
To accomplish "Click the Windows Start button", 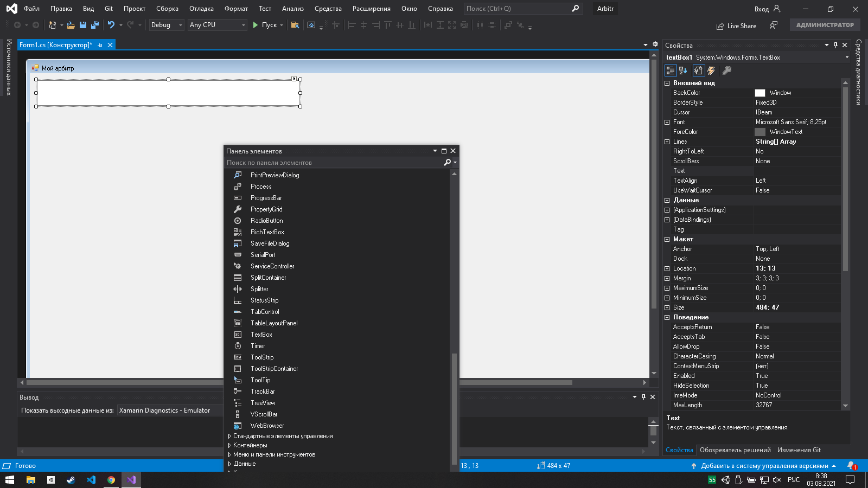I will click(x=10, y=480).
